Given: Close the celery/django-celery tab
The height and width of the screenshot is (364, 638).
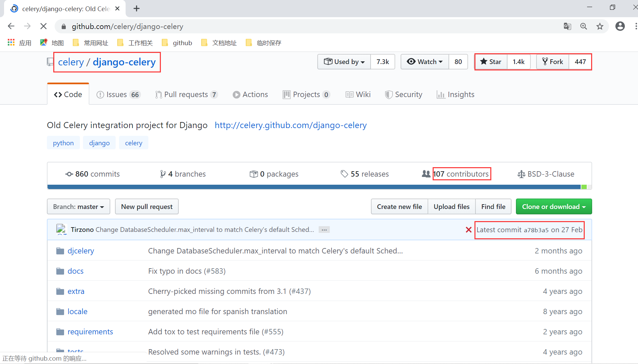Looking at the screenshot, I should [117, 8].
